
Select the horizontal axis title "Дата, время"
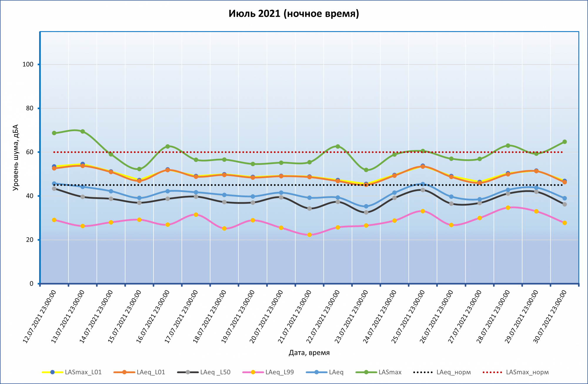pyautogui.click(x=309, y=353)
